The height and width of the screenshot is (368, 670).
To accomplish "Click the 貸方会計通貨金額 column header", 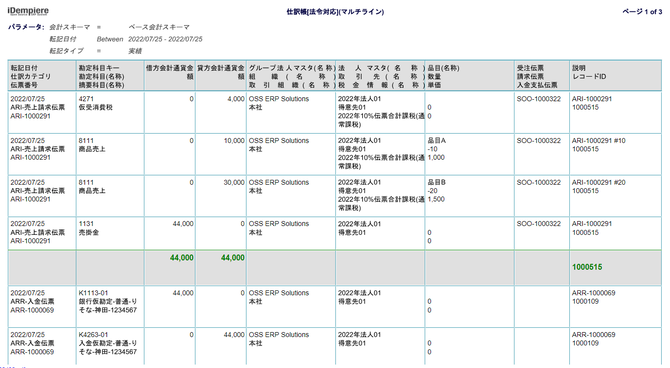I will (x=220, y=72).
